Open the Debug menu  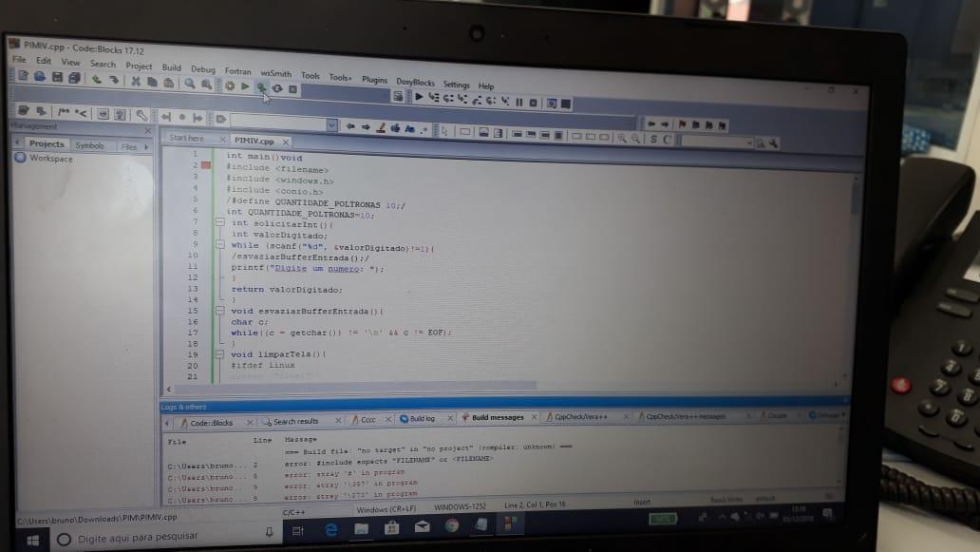(x=202, y=69)
